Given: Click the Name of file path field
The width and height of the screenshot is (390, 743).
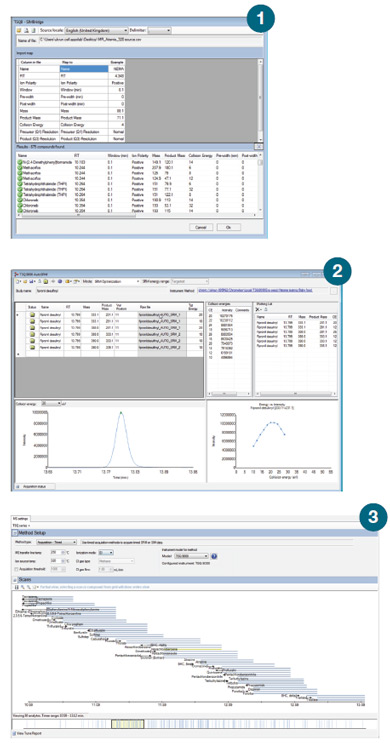Looking at the screenshot, I should (151, 40).
